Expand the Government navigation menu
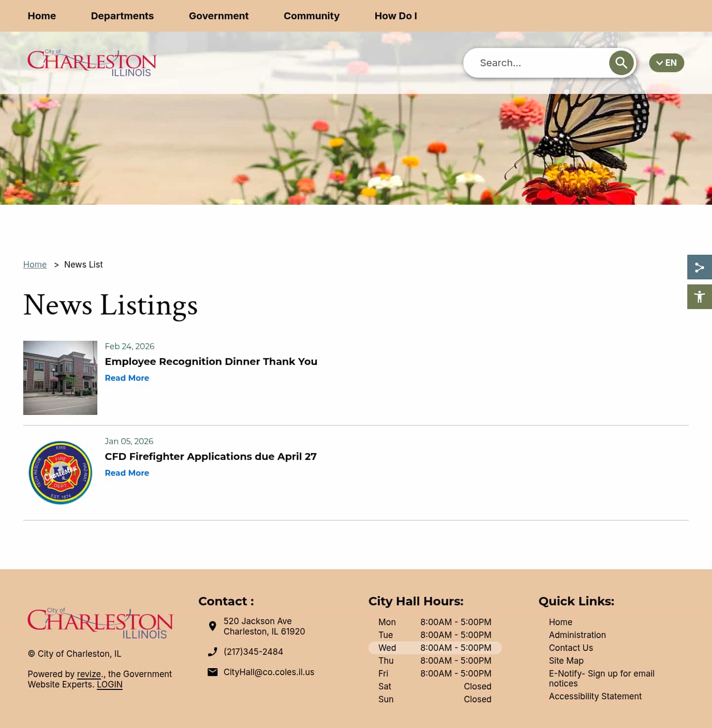 [x=219, y=16]
